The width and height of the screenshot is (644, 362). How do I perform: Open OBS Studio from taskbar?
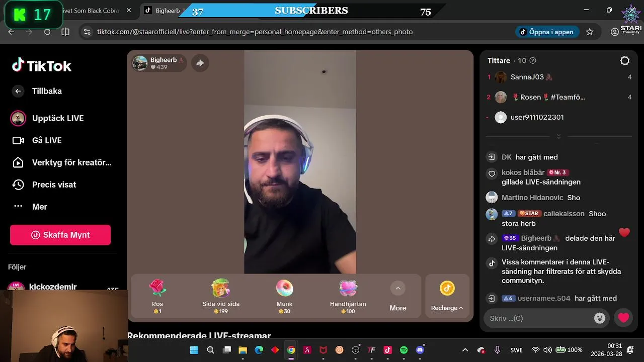(x=355, y=350)
